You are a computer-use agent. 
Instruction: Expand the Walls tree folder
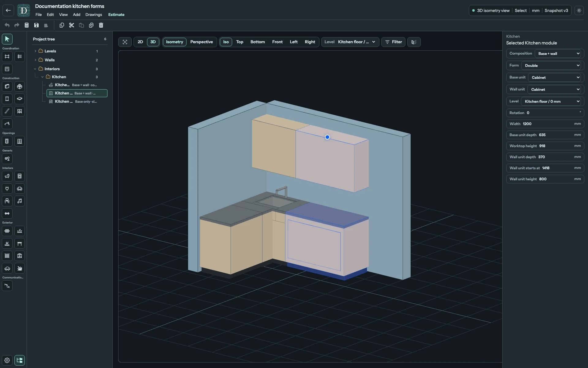pyautogui.click(x=36, y=60)
